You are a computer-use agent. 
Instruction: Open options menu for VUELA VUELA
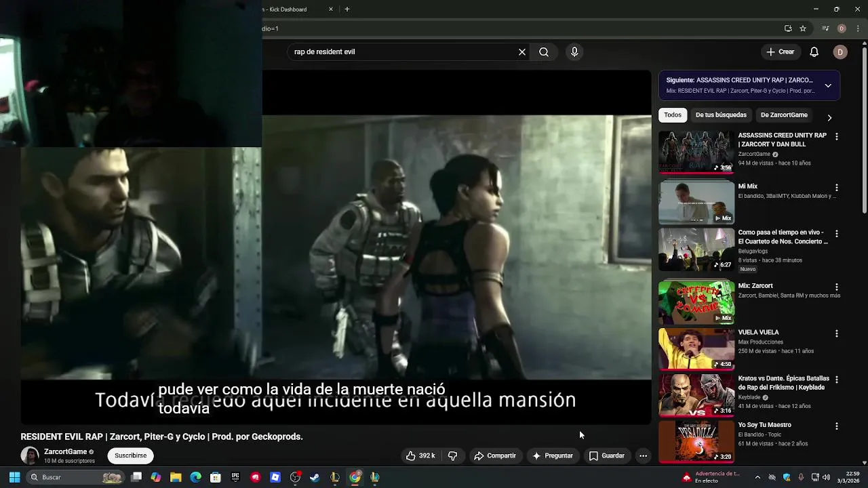tap(837, 334)
